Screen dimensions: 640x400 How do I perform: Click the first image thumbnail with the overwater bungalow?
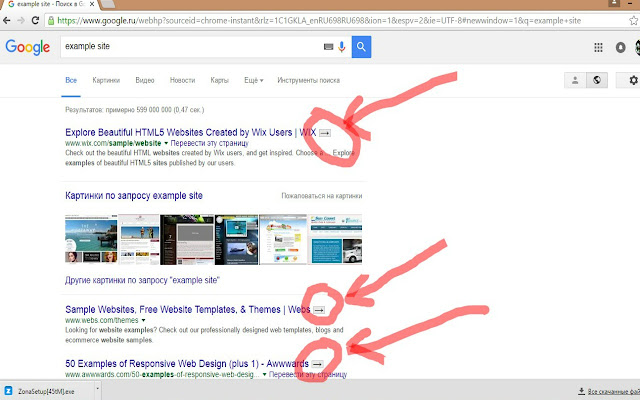pos(91,239)
